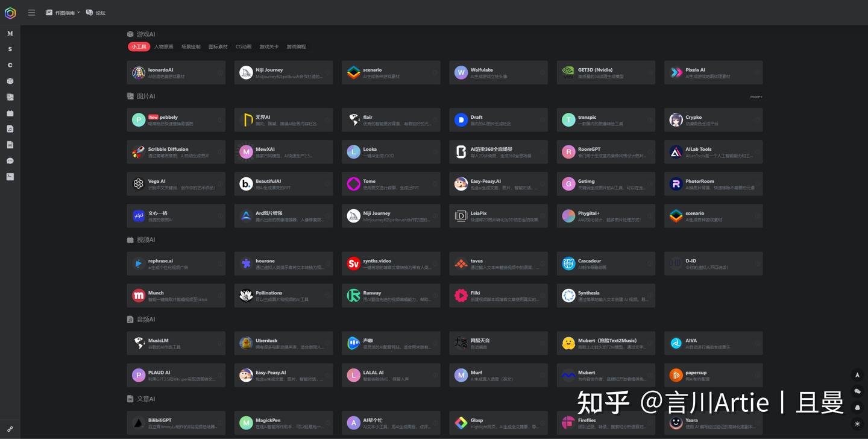Viewport: 868px width, 439px height.
Task: Jump to audio AI sidebar music icon
Action: (x=10, y=129)
